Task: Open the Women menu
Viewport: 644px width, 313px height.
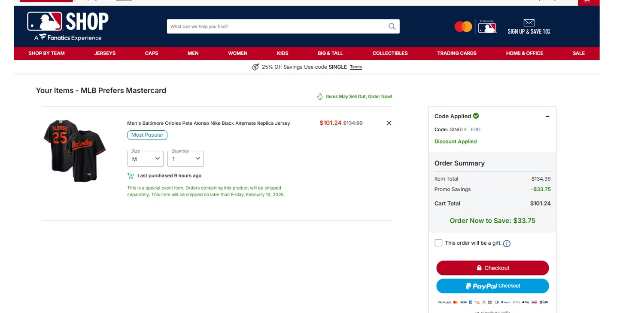Action: point(238,53)
